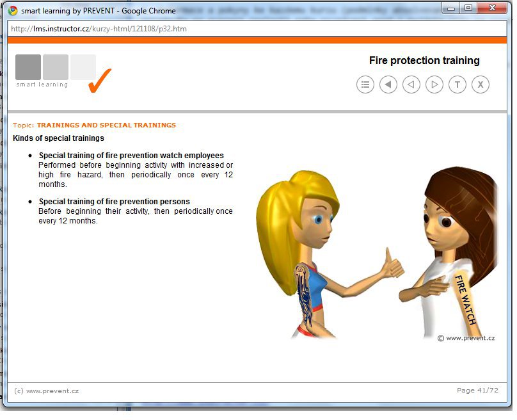517x420 pixels.
Task: Open the course contents list icon
Action: tap(365, 85)
